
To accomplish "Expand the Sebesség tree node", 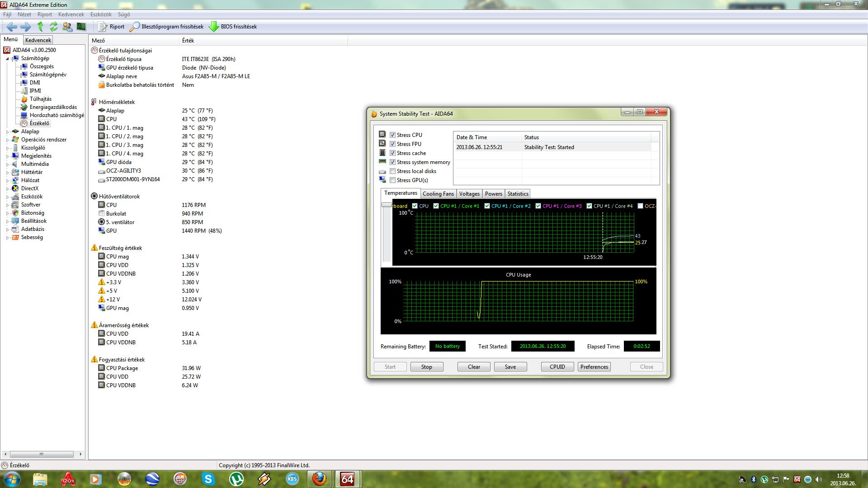I will (x=7, y=238).
